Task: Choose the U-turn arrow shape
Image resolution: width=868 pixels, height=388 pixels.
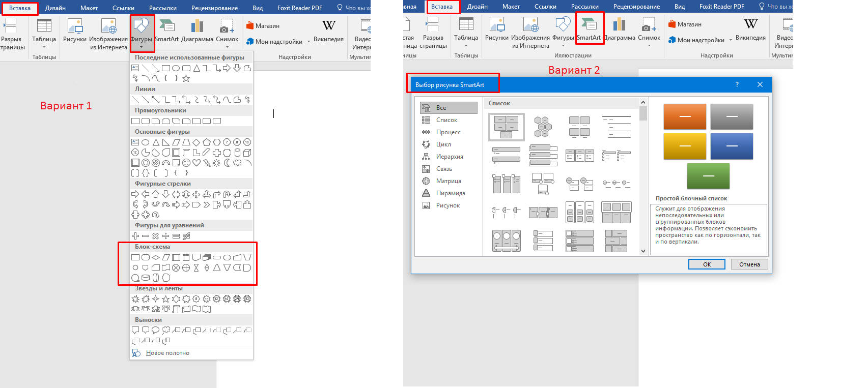Action: pos(227,194)
